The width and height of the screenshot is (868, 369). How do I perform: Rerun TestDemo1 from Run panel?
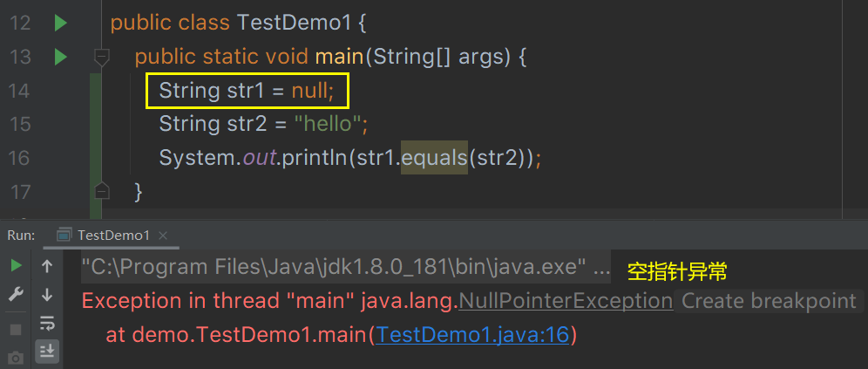point(16,265)
